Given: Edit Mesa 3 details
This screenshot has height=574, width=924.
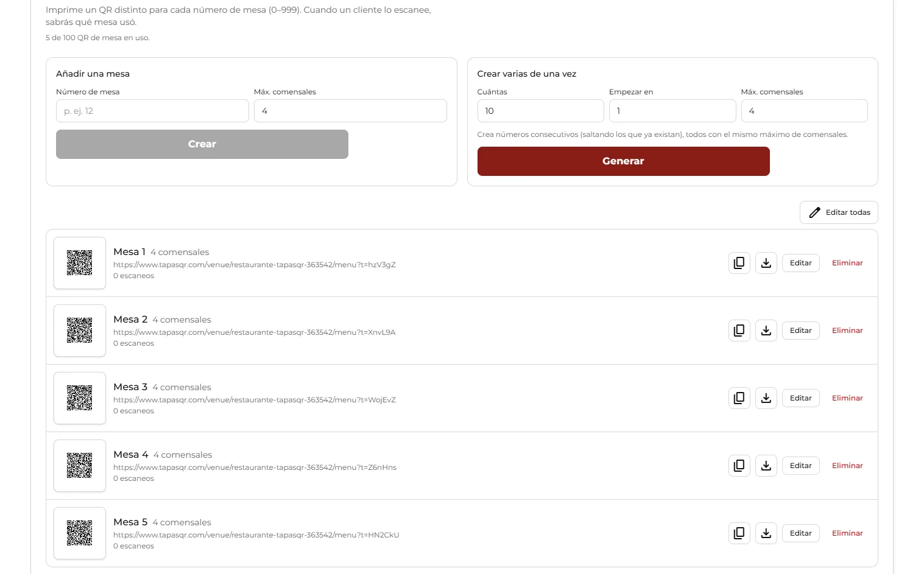Looking at the screenshot, I should point(800,398).
